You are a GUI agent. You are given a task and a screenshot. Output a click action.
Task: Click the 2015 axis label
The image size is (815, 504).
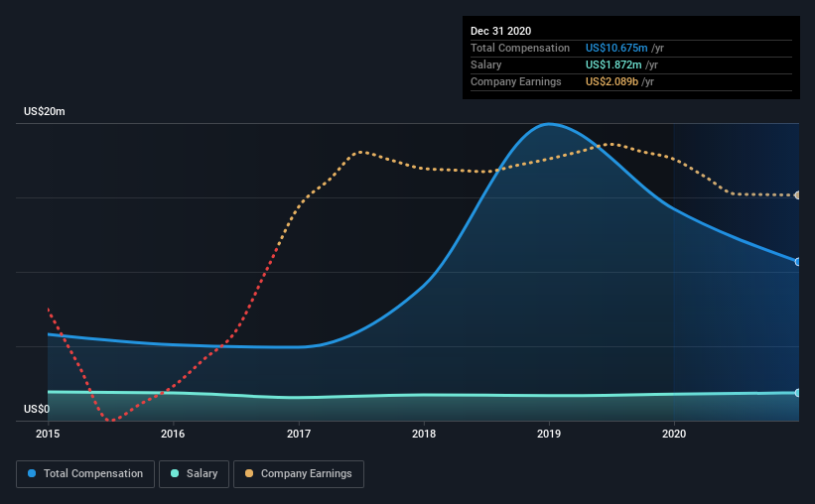tap(48, 434)
